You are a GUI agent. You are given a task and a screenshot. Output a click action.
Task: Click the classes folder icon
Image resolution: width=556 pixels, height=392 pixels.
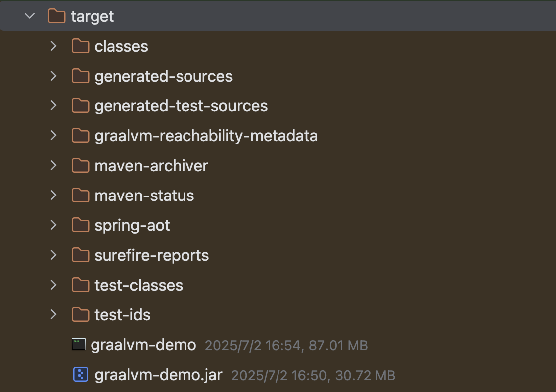[x=81, y=46]
